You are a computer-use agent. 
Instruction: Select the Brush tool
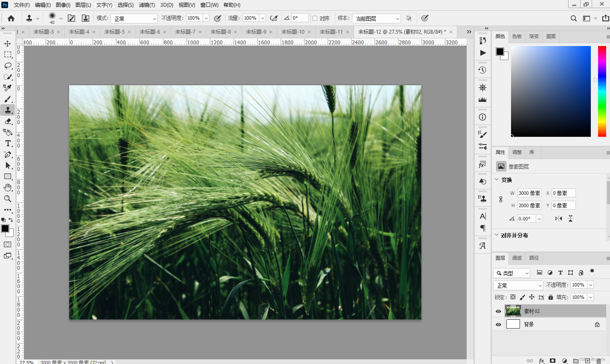point(8,99)
